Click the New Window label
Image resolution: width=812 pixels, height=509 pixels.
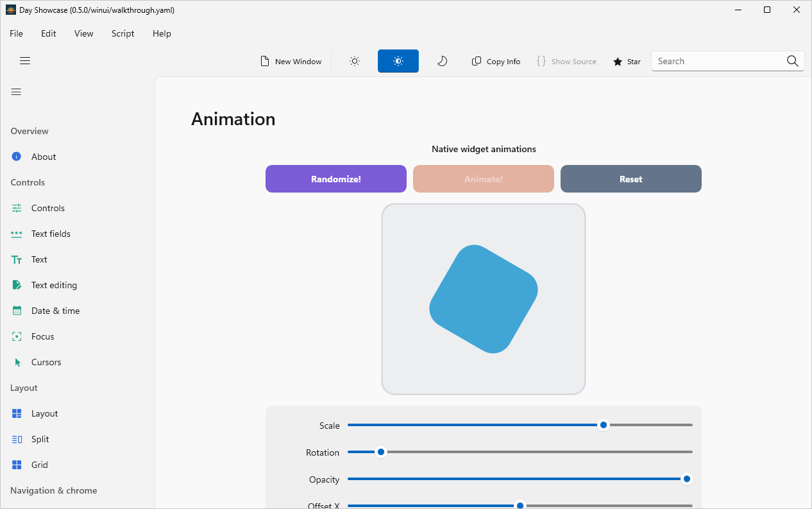click(x=298, y=62)
